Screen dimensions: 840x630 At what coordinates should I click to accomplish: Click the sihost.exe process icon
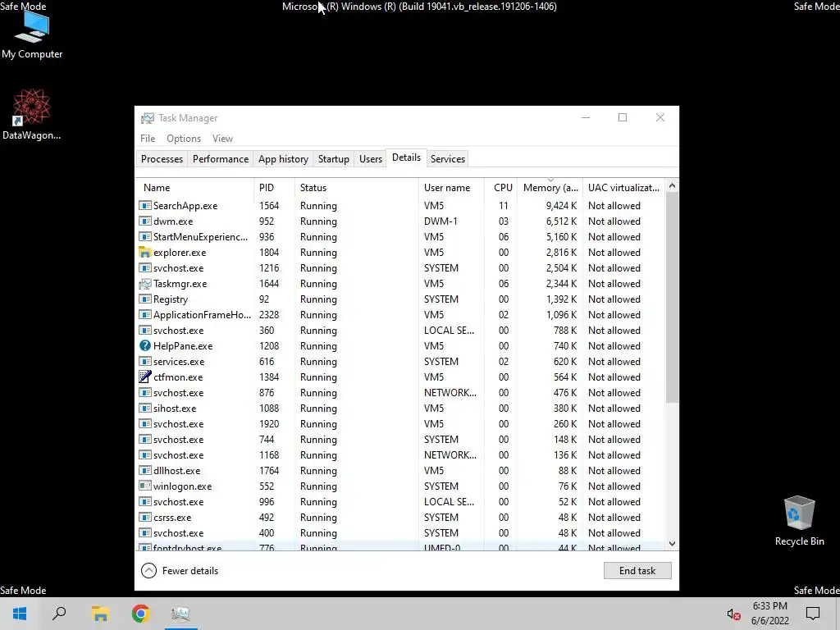pyautogui.click(x=144, y=409)
